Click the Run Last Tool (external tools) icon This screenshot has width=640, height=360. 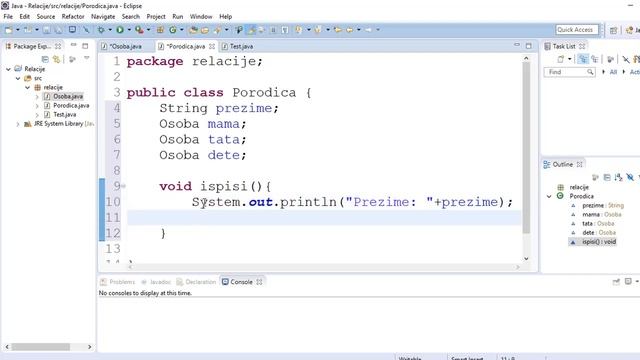(x=139, y=30)
